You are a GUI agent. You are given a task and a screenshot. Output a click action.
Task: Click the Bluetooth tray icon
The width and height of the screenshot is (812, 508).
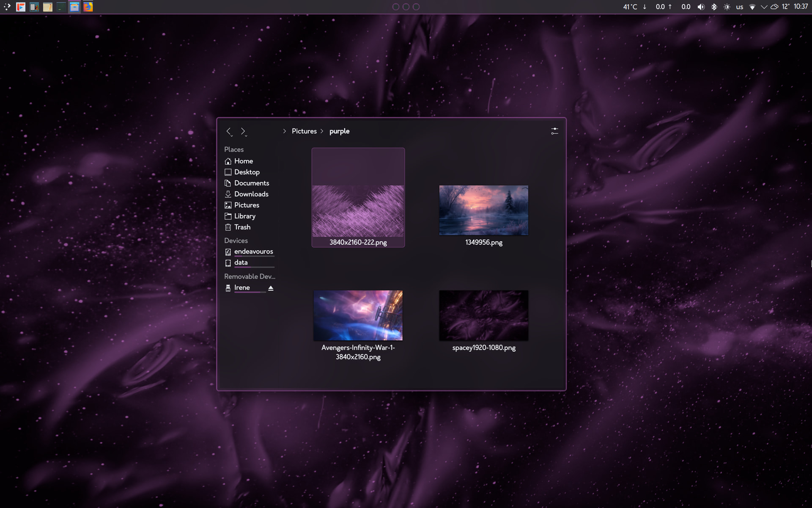tap(714, 7)
